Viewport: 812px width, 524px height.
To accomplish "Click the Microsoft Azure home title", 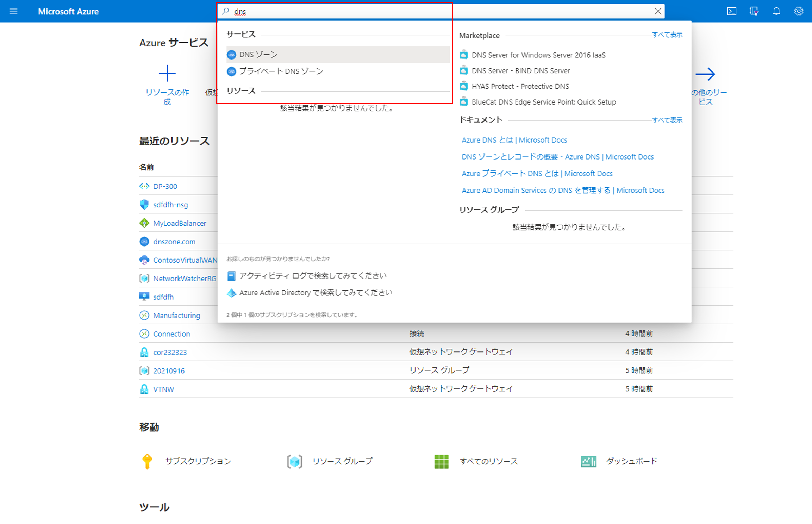I will click(x=68, y=11).
